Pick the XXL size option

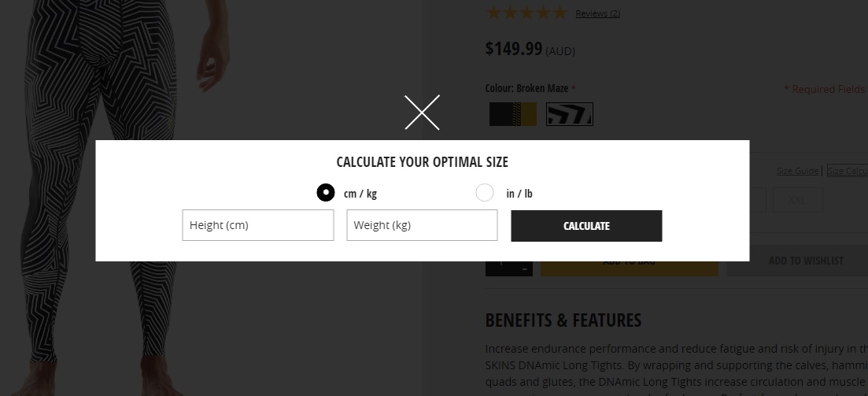pyautogui.click(x=797, y=200)
